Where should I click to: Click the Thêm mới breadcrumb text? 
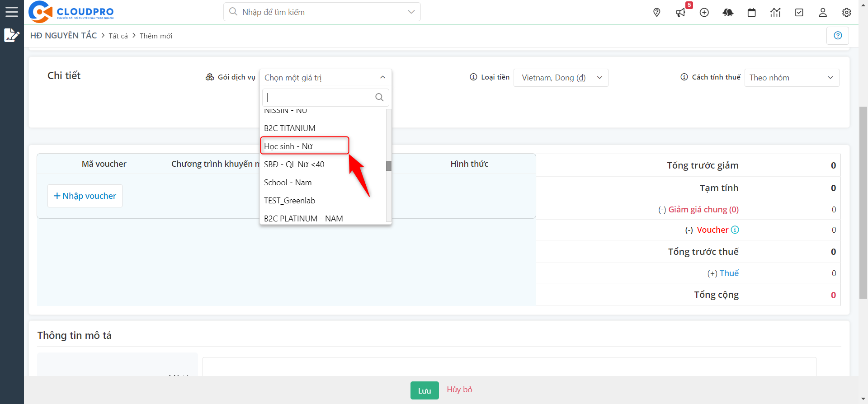point(156,36)
